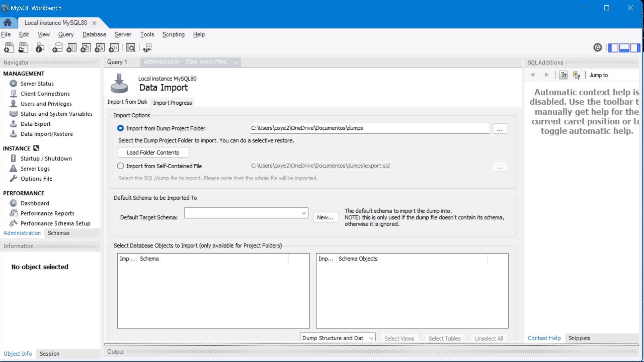Click the Performance Reports icon
This screenshot has width=644, height=362.
coord(14,213)
